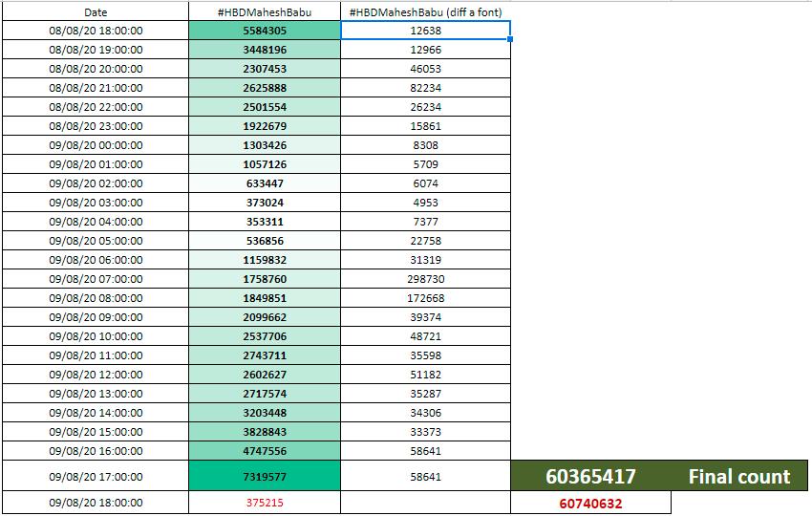Screen dimensions: 812x516
Task: Select cell with value 1057126
Action: [265, 164]
